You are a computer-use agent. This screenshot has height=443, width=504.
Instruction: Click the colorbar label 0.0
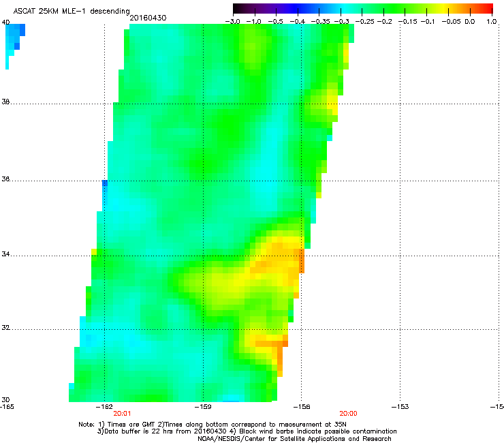tap(470, 21)
